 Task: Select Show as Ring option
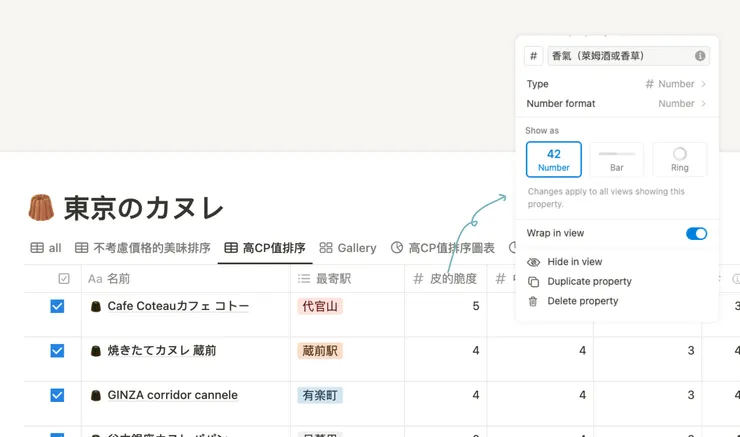point(680,160)
